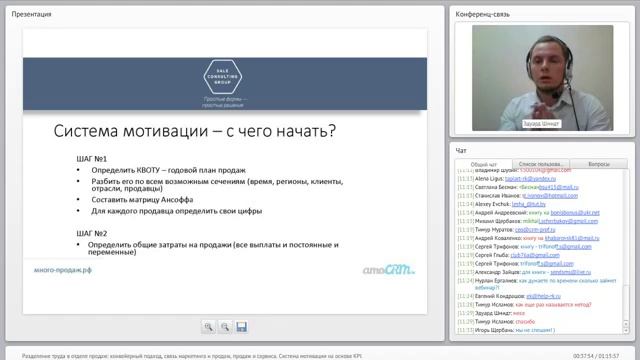Open Сергей Глыба gmail link
Viewport: 640px width, 360px height.
point(535,255)
